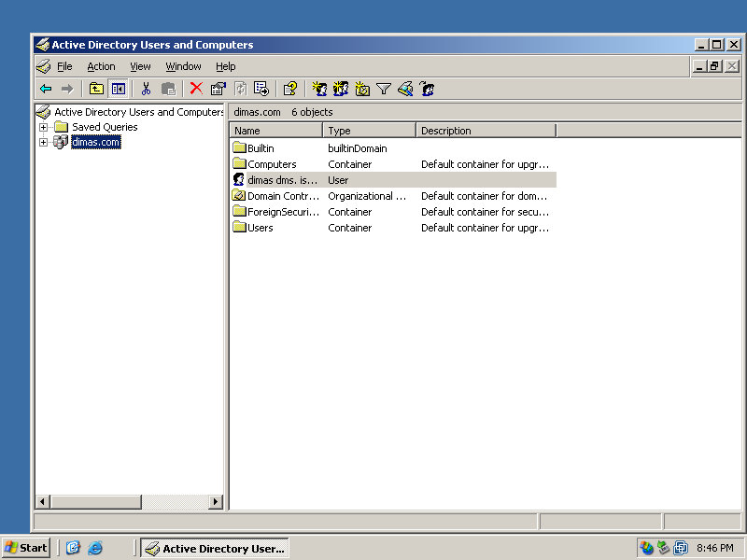Toggle Show/Hide Console Tree button
747x560 pixels.
click(118, 89)
